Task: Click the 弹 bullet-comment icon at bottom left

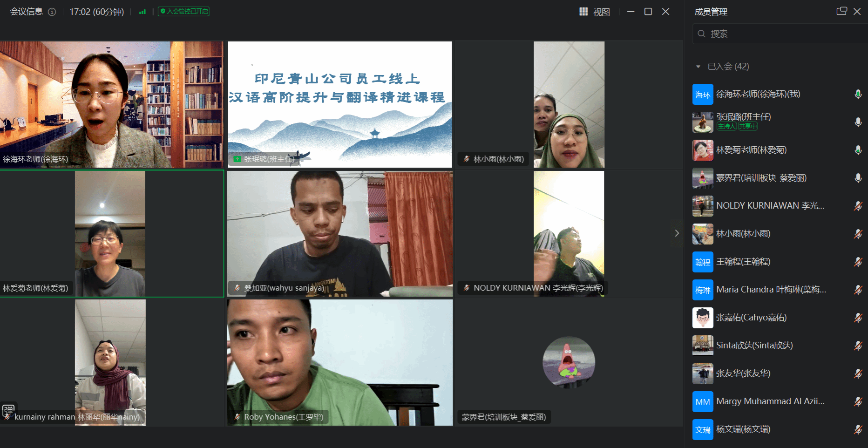Action: [x=8, y=410]
